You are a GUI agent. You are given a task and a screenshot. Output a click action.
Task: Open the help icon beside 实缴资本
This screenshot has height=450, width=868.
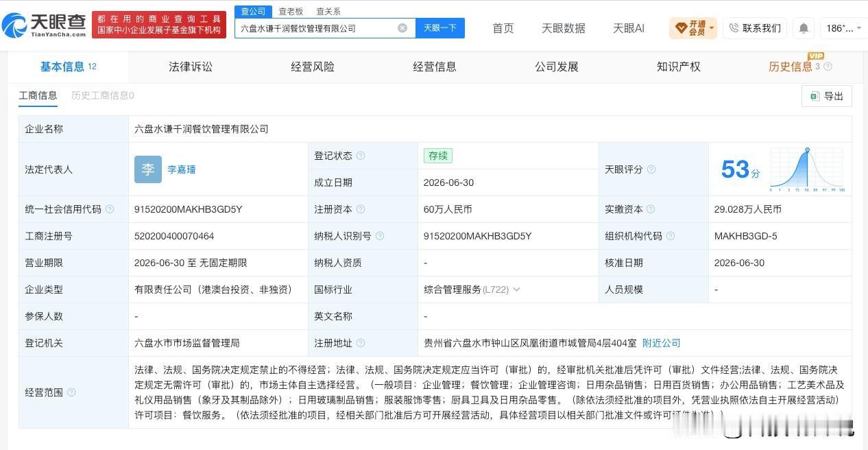[x=651, y=209]
